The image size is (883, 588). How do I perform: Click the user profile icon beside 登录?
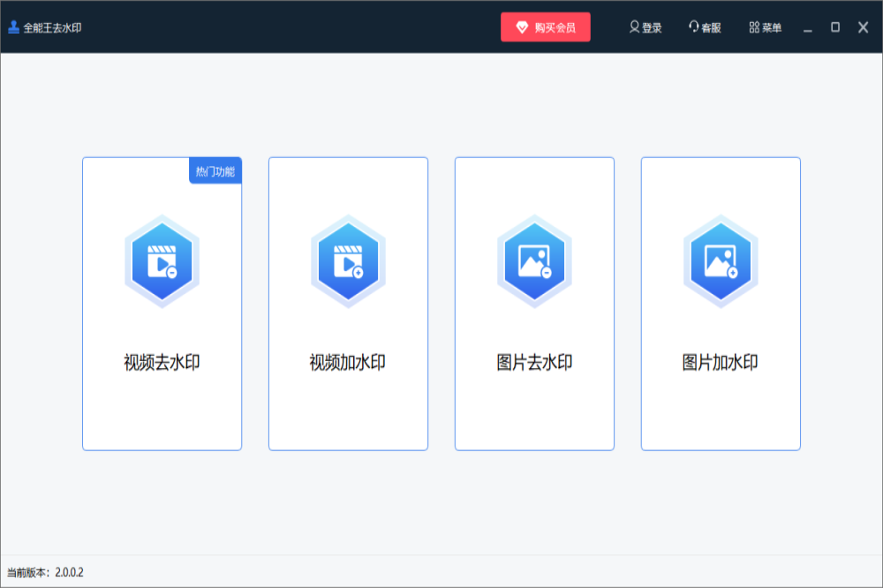coord(634,27)
